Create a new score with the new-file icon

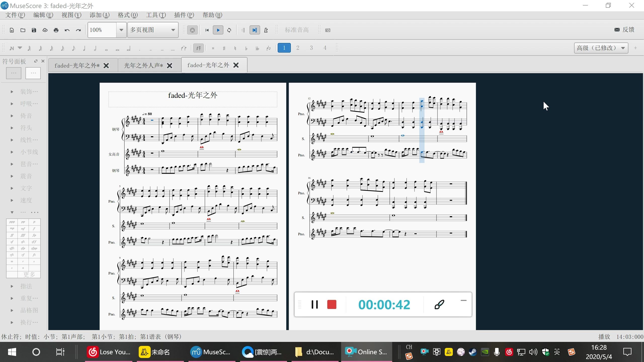pyautogui.click(x=12, y=30)
